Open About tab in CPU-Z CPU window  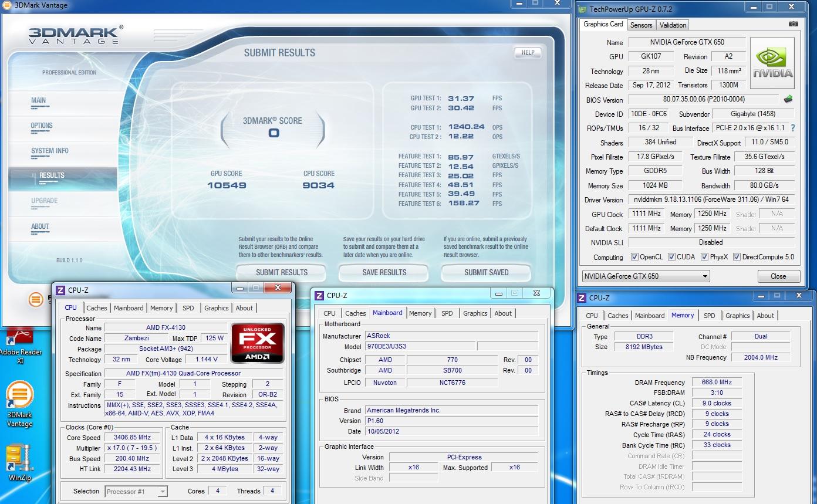click(244, 308)
